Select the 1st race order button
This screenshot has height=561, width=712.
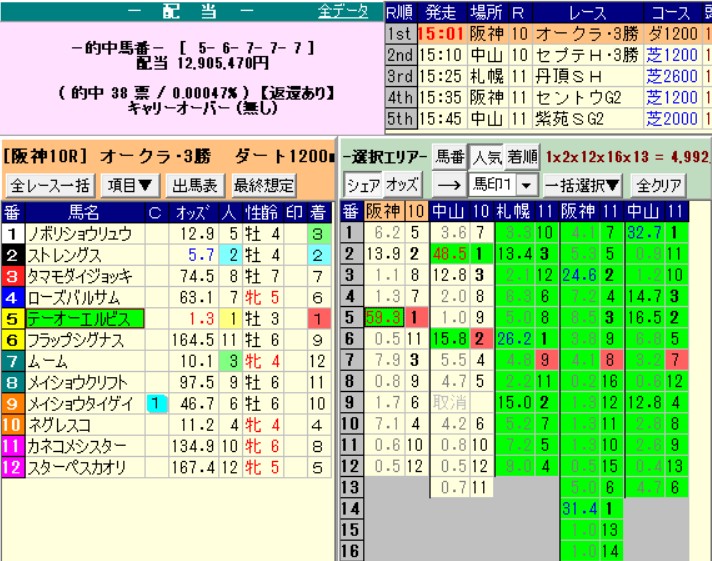(x=399, y=35)
